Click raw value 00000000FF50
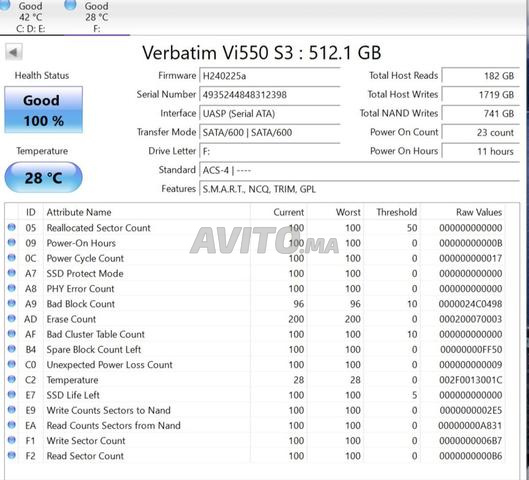The image size is (529, 480). [471, 349]
